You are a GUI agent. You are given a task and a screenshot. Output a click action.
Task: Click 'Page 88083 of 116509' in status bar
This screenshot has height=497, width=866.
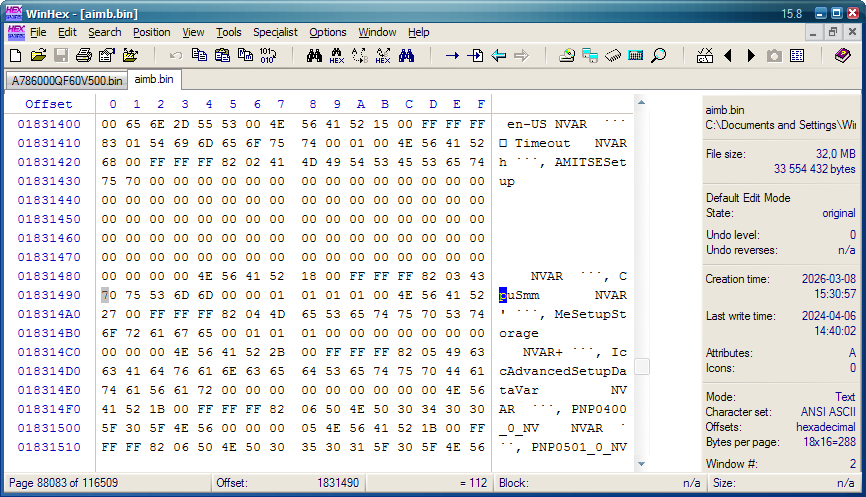tap(64, 483)
